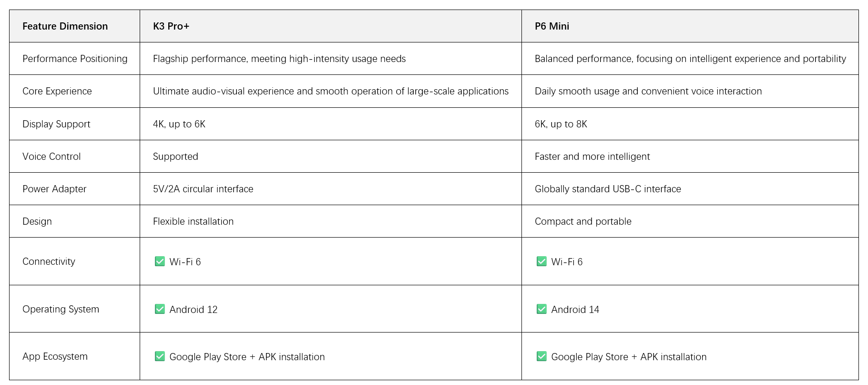Click the Performance Positioning row label
The image size is (868, 385).
click(x=75, y=59)
